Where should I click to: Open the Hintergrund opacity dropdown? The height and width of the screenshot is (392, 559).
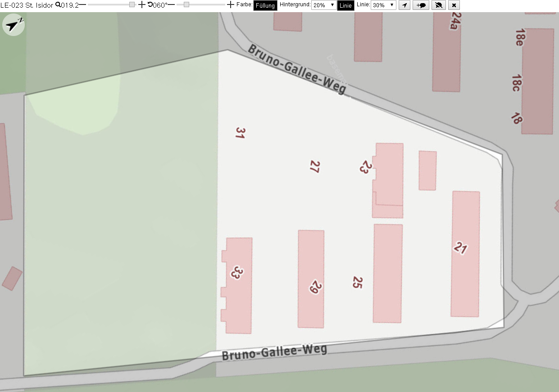(x=324, y=5)
